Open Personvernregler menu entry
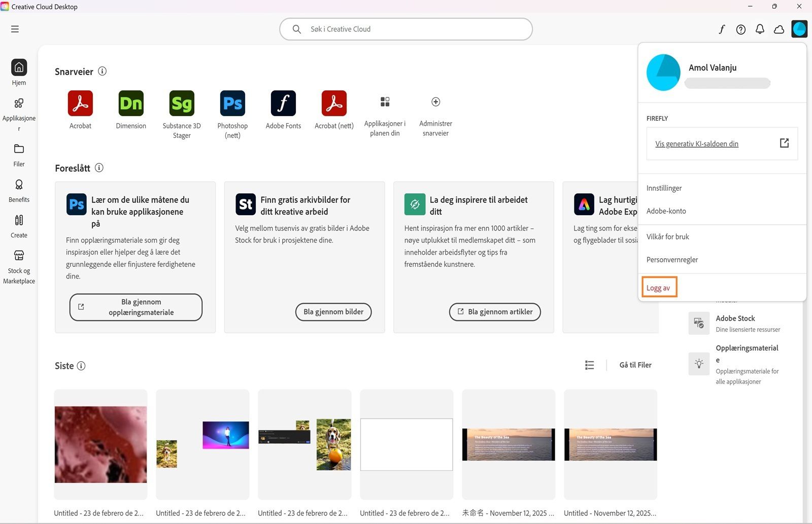This screenshot has width=812, height=524. [x=722, y=260]
